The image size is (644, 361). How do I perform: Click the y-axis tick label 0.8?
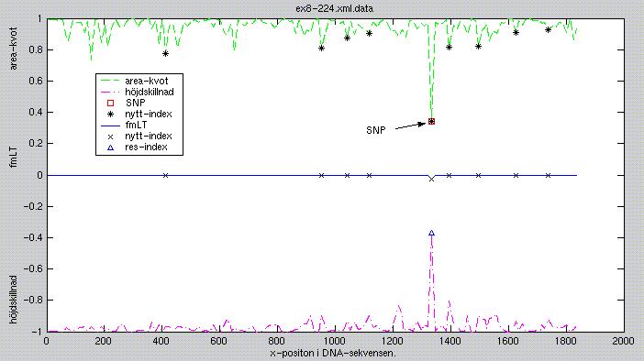36,49
